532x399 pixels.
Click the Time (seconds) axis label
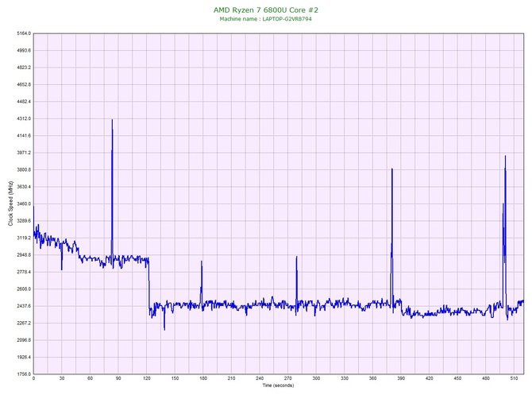[x=278, y=385]
